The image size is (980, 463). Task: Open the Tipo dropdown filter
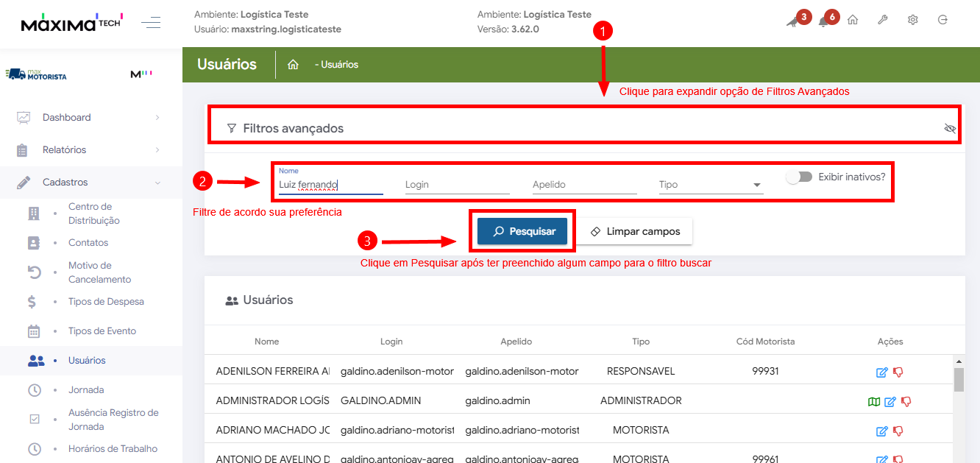(711, 185)
